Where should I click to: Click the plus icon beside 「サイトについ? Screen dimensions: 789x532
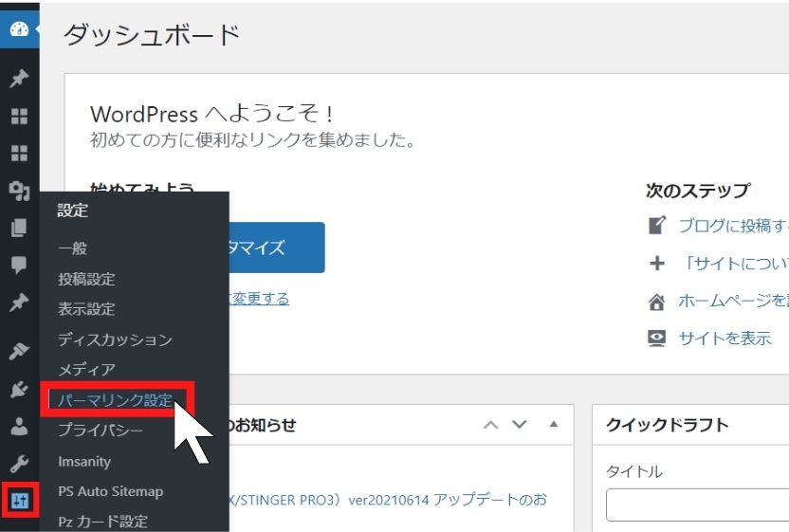tap(656, 264)
